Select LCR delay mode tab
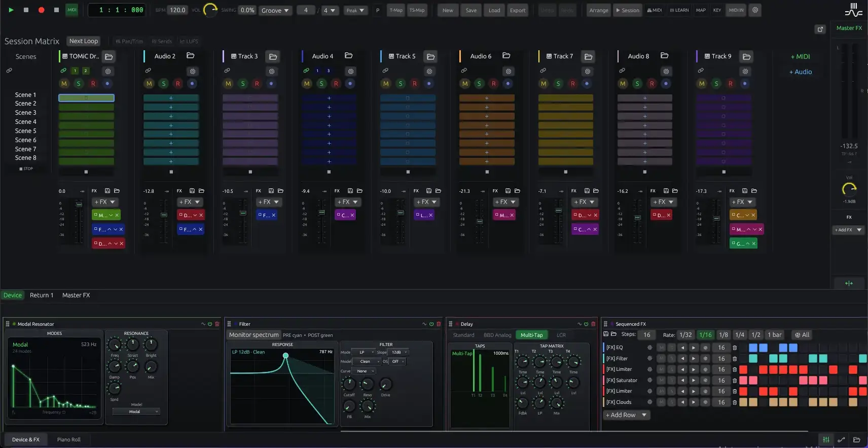The image size is (868, 448). point(561,335)
